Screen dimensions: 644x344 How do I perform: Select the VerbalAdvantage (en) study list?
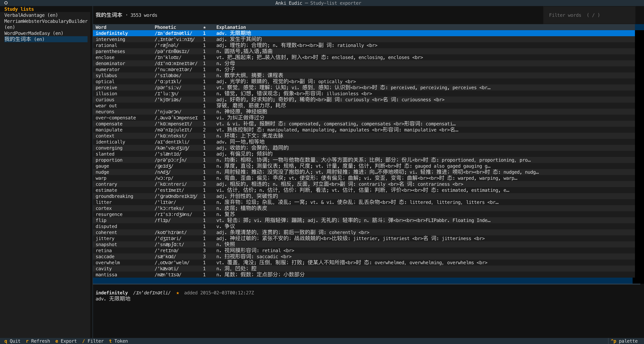pos(46,15)
